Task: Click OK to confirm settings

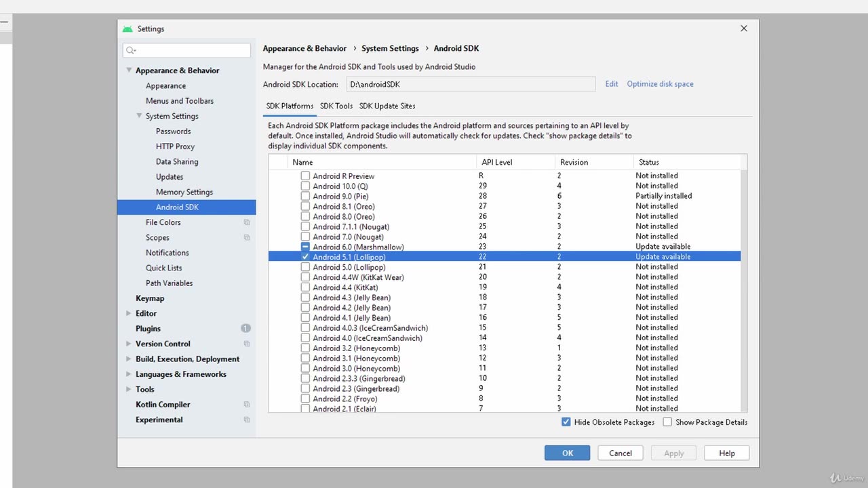Action: pos(568,453)
